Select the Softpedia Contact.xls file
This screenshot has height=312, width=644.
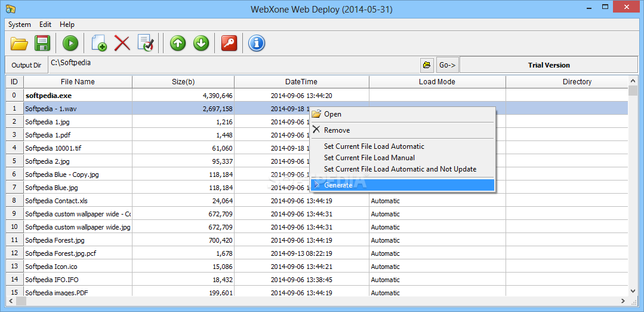point(56,201)
